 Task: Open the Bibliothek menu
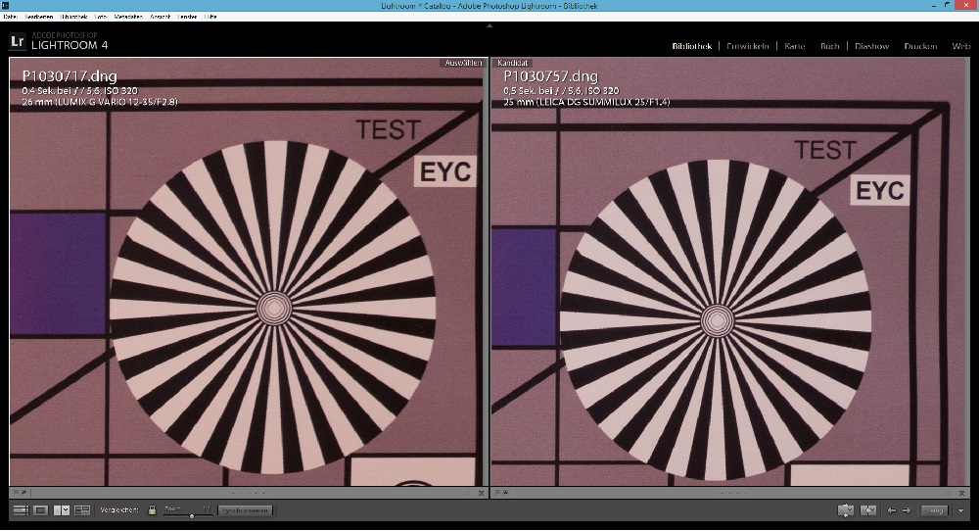coord(73,17)
